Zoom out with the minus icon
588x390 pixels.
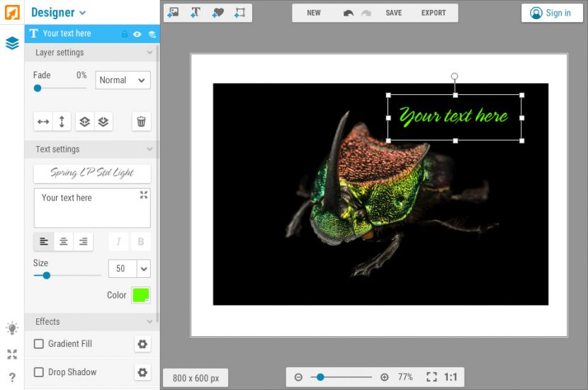(298, 377)
